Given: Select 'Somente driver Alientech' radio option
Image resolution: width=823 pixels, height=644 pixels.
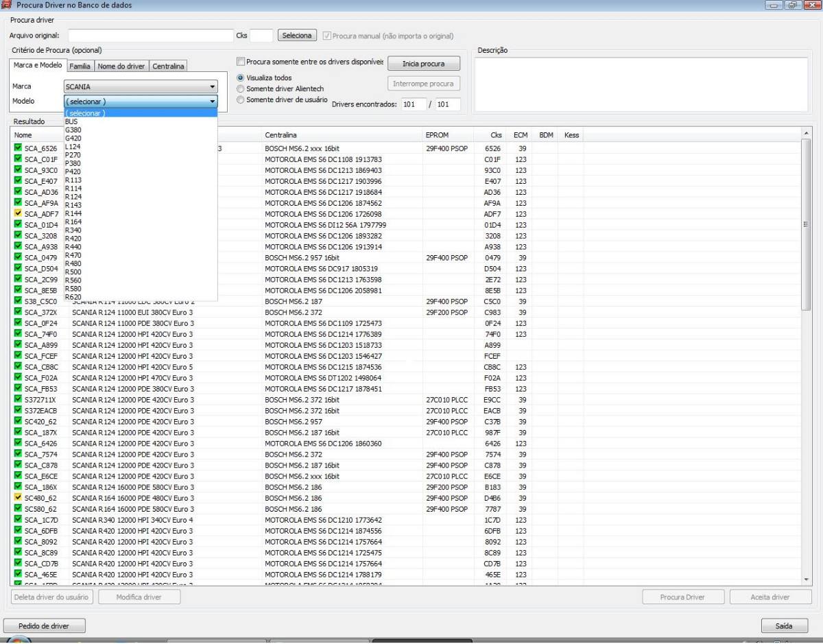Looking at the screenshot, I should (x=240, y=89).
